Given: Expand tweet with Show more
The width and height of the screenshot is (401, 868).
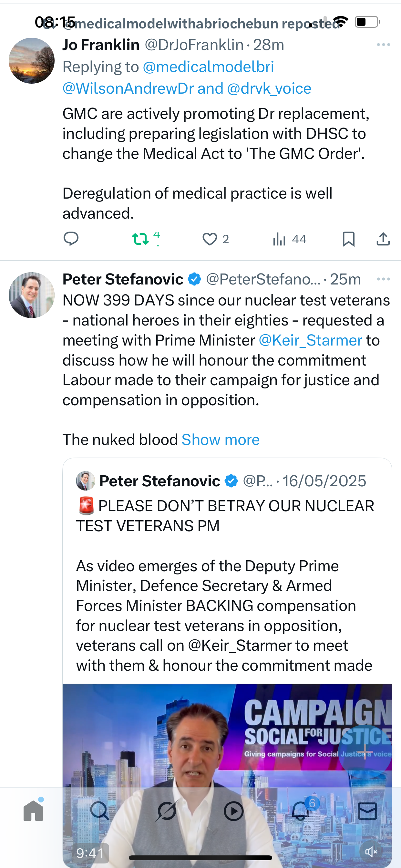Looking at the screenshot, I should [221, 439].
